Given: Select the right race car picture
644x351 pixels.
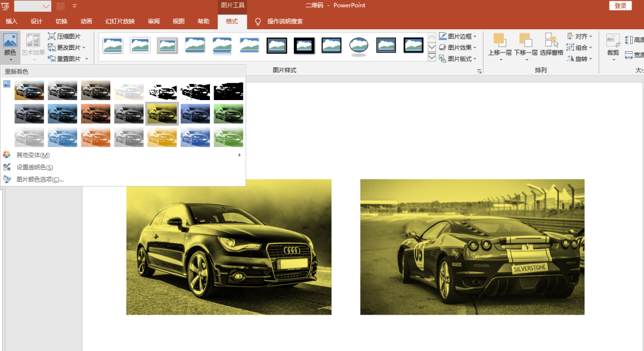Looking at the screenshot, I should pyautogui.click(x=472, y=247).
